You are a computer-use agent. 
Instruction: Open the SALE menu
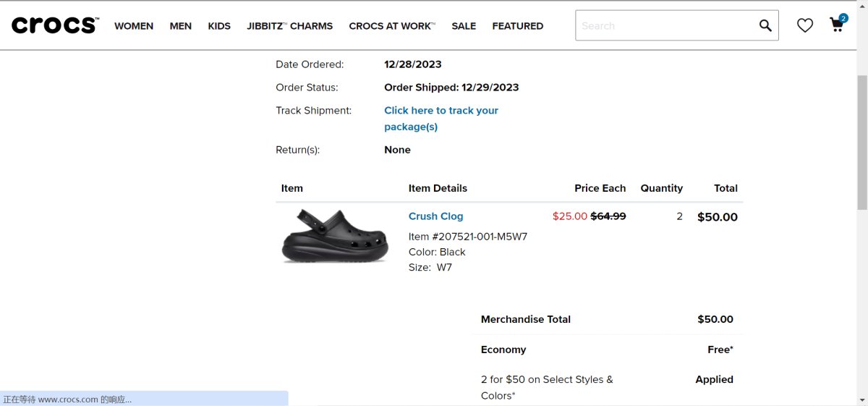pyautogui.click(x=464, y=26)
